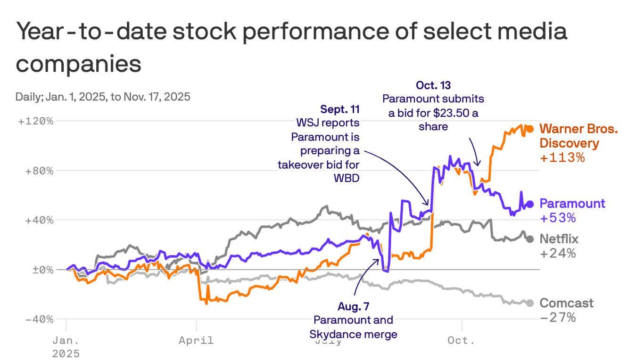Click the light gray Comcast endpoint dot
The width and height of the screenshot is (644, 362).
529,303
